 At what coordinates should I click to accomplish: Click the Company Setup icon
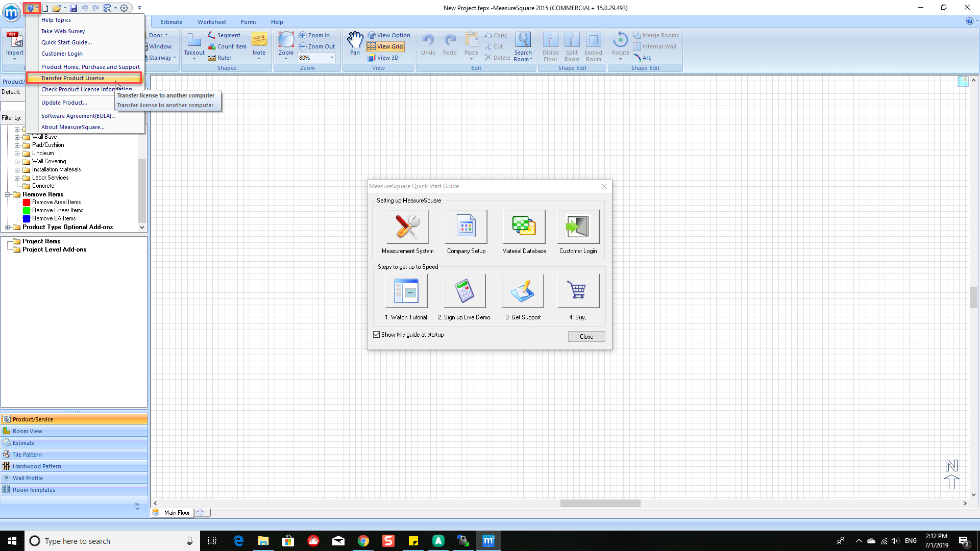(466, 227)
